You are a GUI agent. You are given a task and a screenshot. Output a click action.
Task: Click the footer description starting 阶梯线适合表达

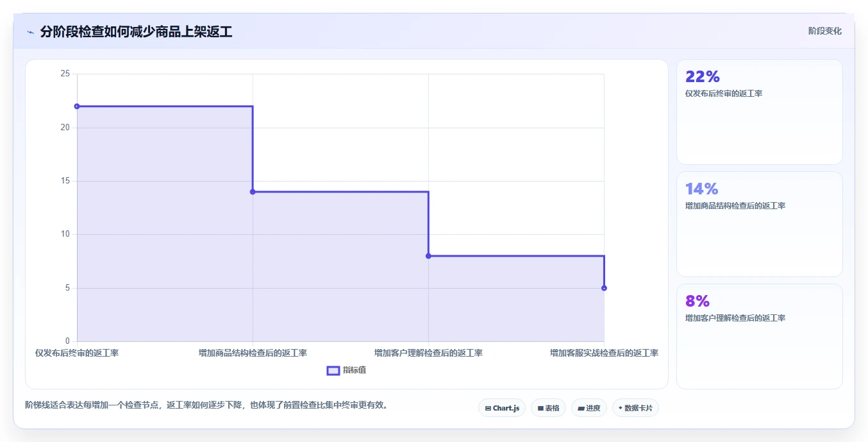coord(206,405)
